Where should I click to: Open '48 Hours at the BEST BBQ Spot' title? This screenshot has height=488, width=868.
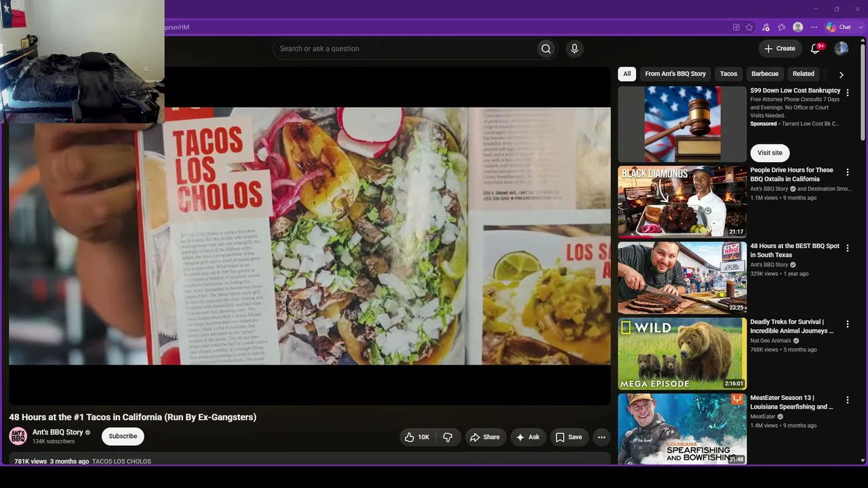click(795, 251)
